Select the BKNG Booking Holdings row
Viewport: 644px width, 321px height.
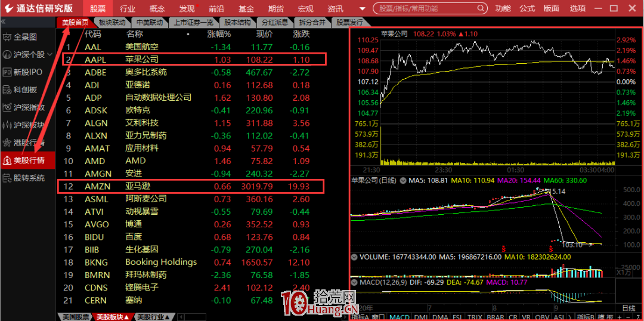click(203, 262)
